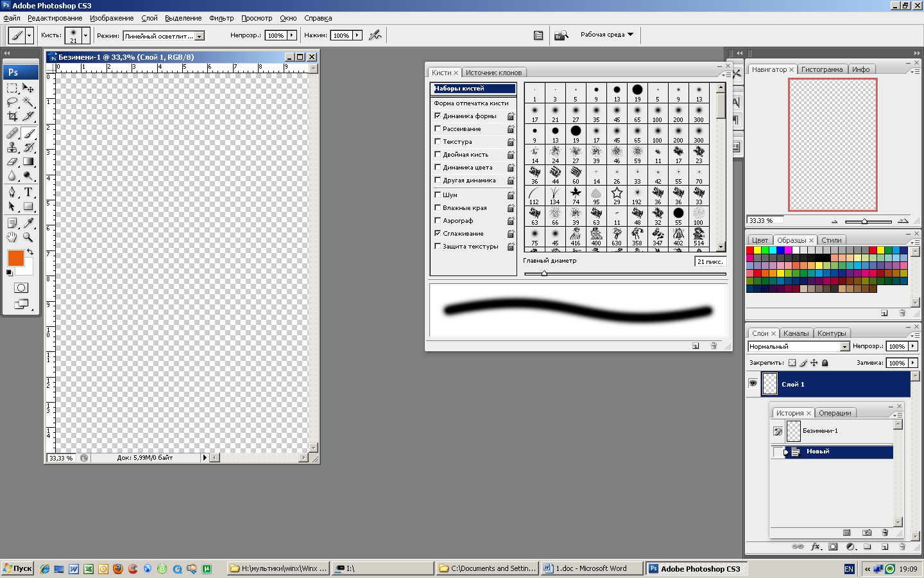Select the Blur tool
924x578 pixels.
12,176
